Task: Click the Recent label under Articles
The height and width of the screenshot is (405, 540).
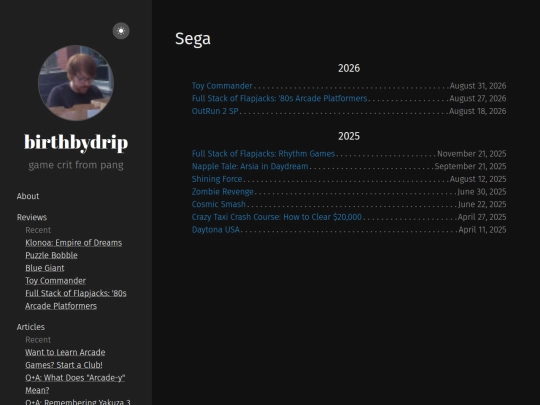Action: [x=38, y=340]
